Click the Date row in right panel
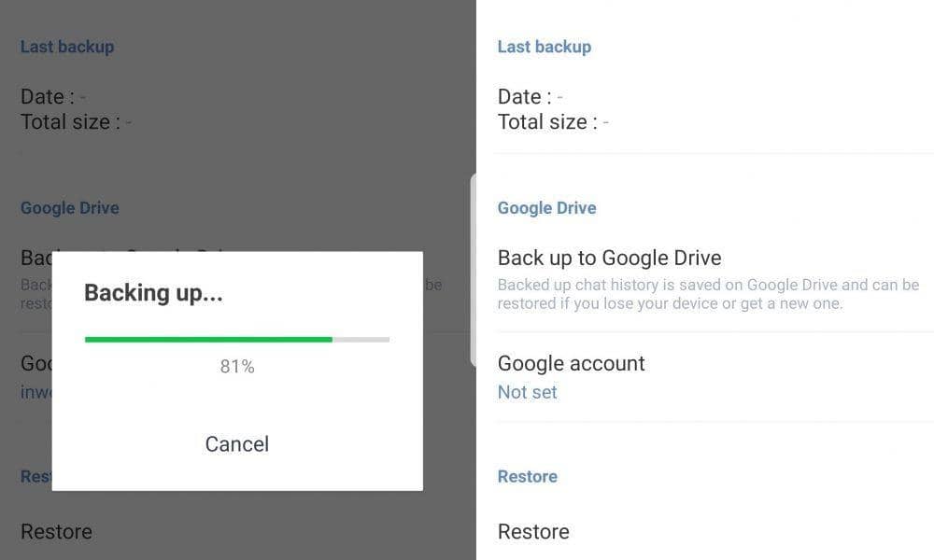This screenshot has width=934, height=560. pos(530,97)
